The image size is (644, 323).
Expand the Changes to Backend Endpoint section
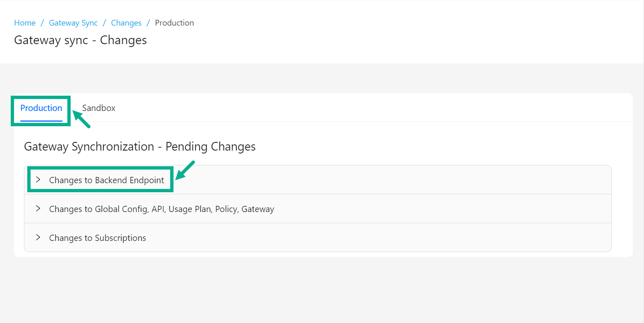click(107, 180)
